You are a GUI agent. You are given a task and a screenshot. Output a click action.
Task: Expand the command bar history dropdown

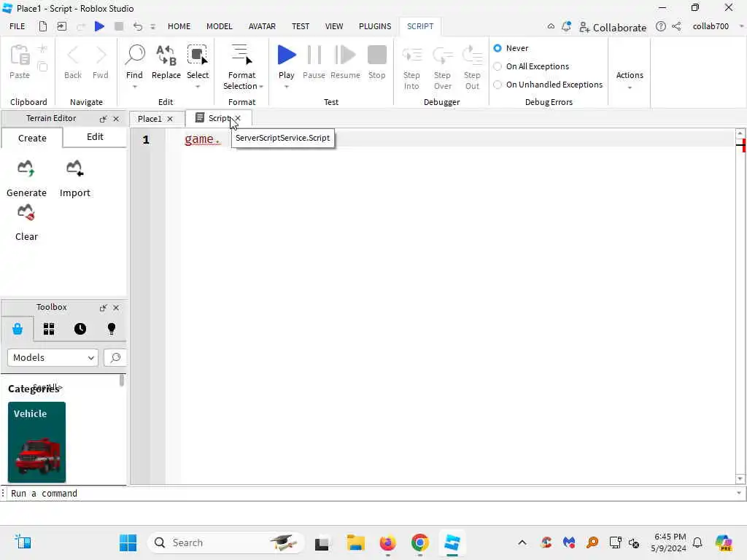pyautogui.click(x=739, y=494)
